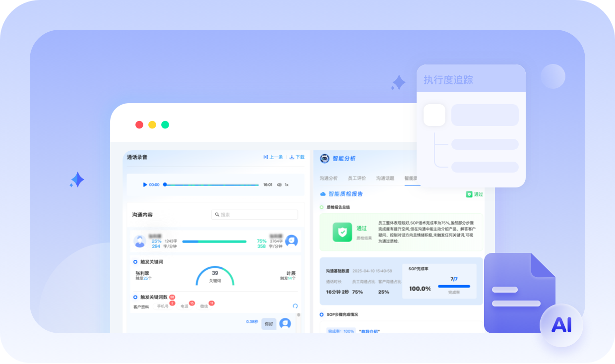Screen dimensions: 615x364
Task: Toggle the 微信 keyword filter chip
Action: [x=204, y=306]
